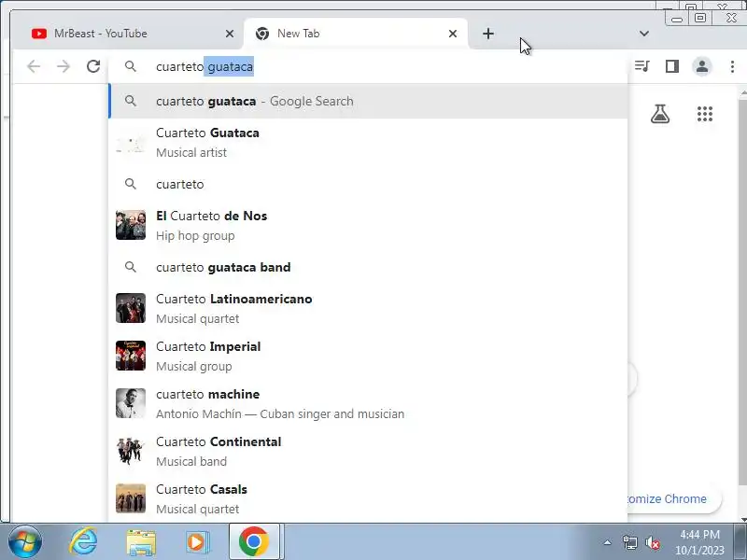Screen dimensions: 747x560
Task: Choose Cuarteto Imperial Musical group suggestion
Action: (x=368, y=356)
